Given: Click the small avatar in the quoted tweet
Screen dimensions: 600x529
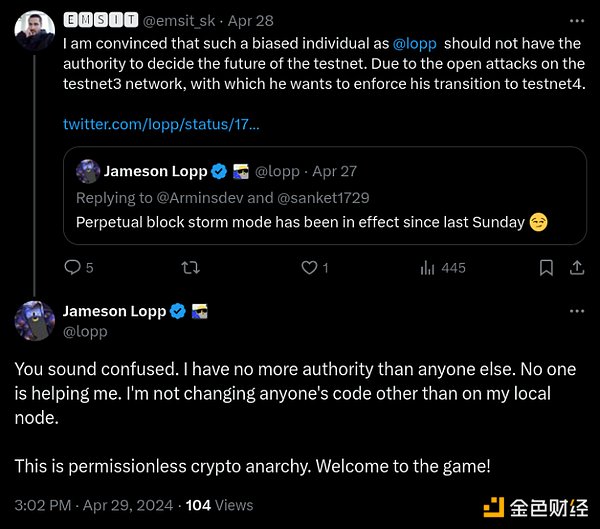Looking at the screenshot, I should coord(88,171).
